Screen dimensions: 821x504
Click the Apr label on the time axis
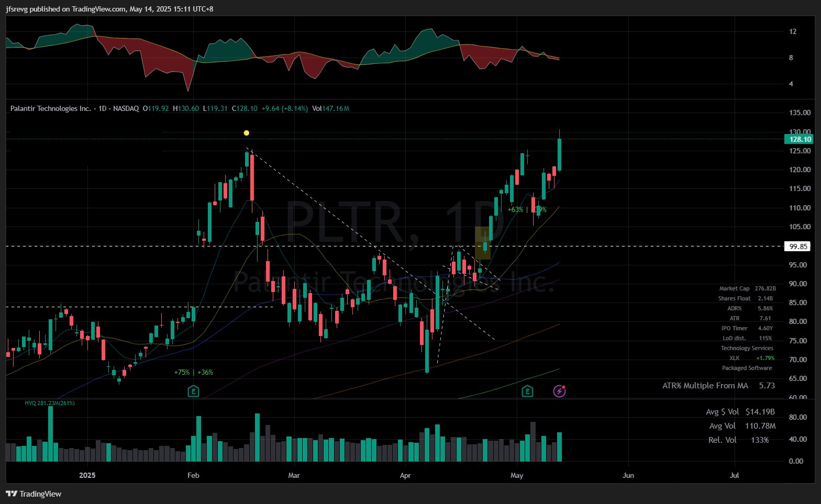click(405, 475)
